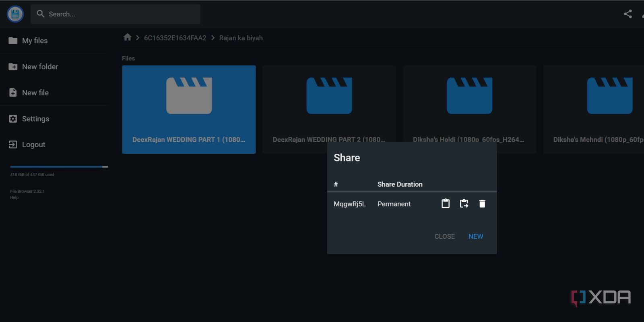Click the # column header in Share dialog
644x322 pixels.
(x=336, y=184)
